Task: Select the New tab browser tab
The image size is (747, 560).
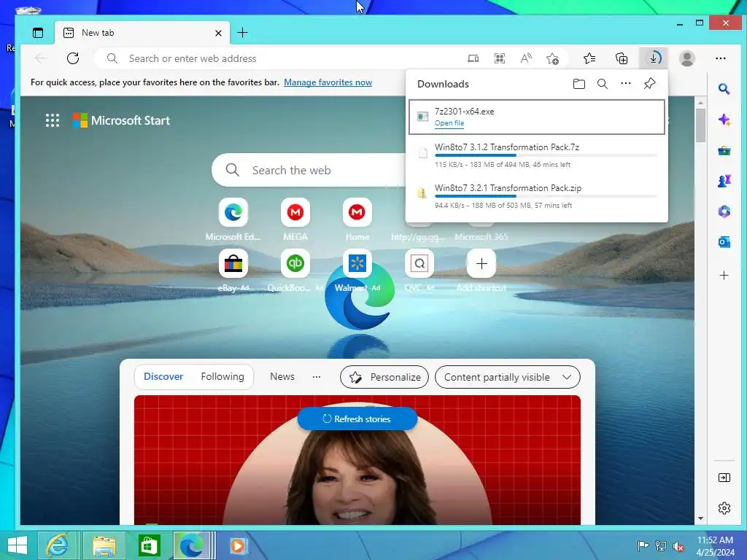Action: click(x=142, y=33)
